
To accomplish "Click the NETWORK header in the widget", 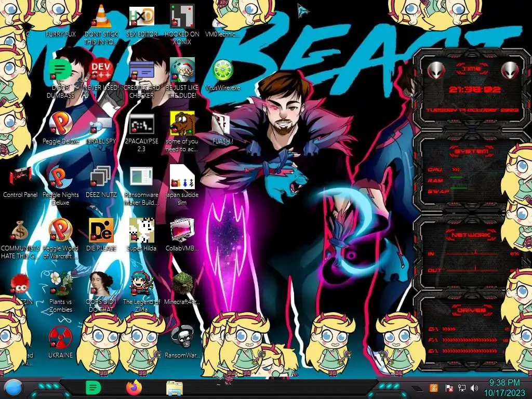I will point(471,235).
